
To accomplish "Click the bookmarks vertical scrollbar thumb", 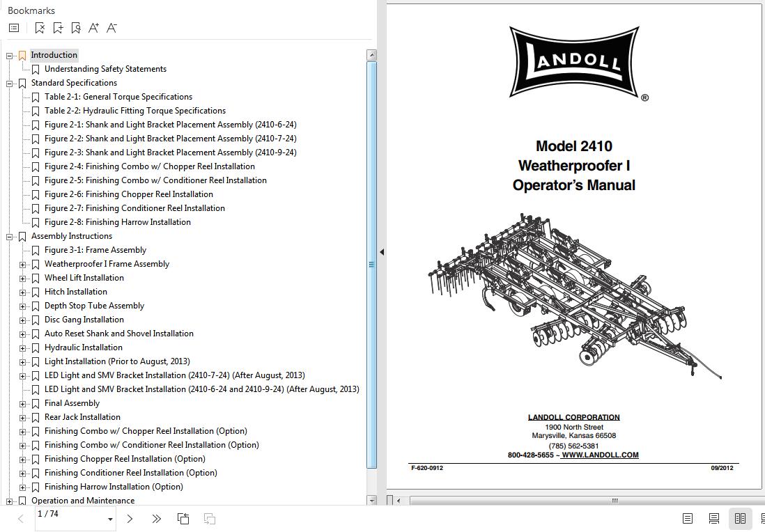I will pyautogui.click(x=371, y=265).
